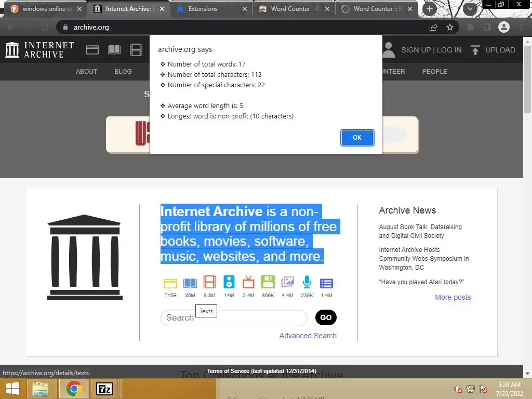
Task: Open a new browser tab
Action: (x=430, y=9)
